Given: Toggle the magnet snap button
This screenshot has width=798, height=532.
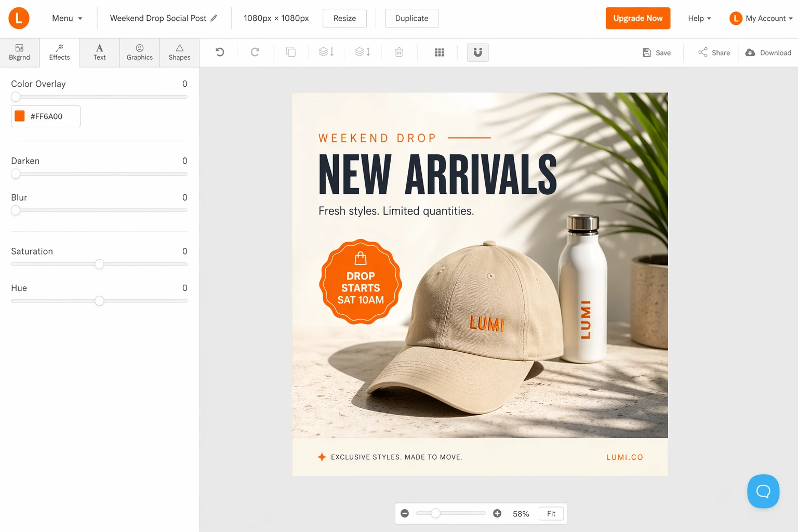Looking at the screenshot, I should point(478,52).
